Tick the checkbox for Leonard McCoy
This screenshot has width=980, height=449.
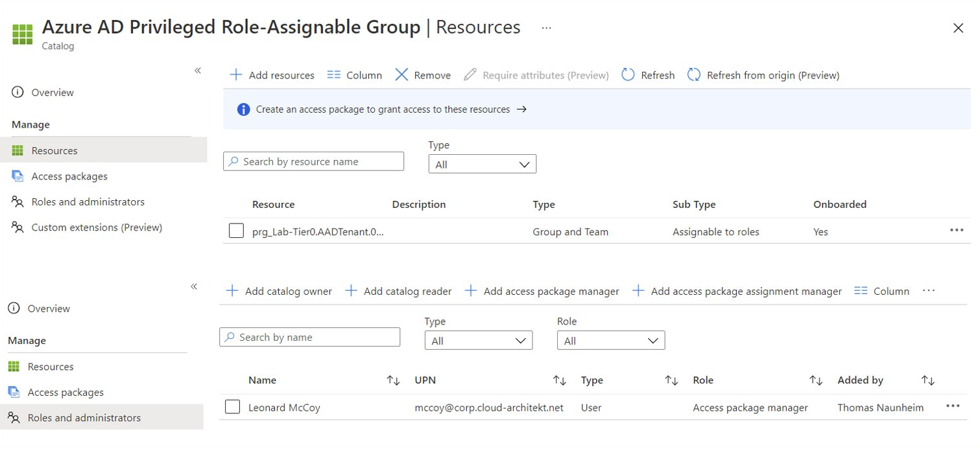point(232,407)
